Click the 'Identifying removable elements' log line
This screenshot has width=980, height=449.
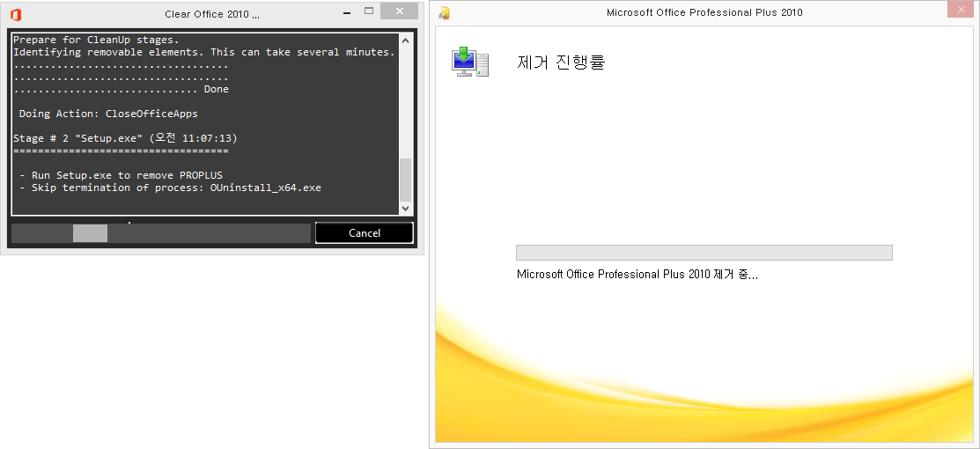[x=203, y=53]
